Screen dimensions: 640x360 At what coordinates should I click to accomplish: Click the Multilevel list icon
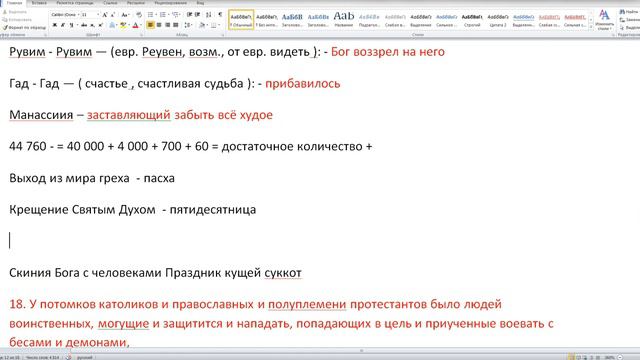point(175,15)
